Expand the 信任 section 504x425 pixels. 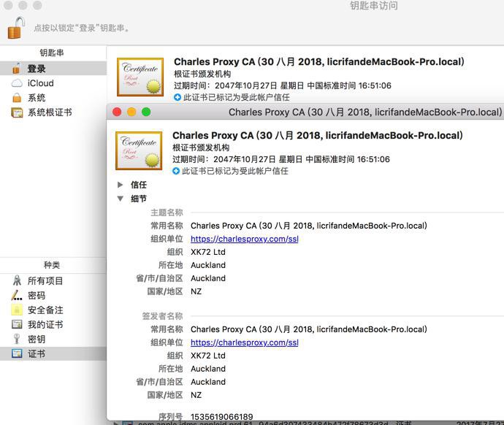point(121,185)
